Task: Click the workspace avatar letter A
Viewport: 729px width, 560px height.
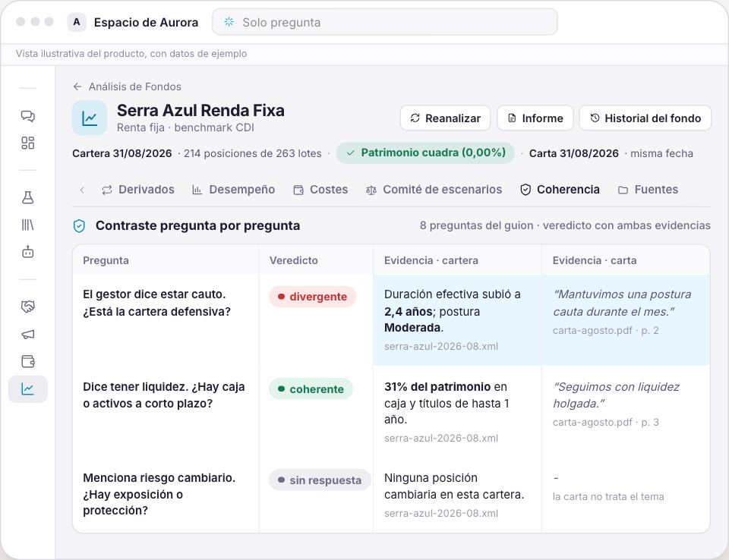Action: (x=77, y=22)
